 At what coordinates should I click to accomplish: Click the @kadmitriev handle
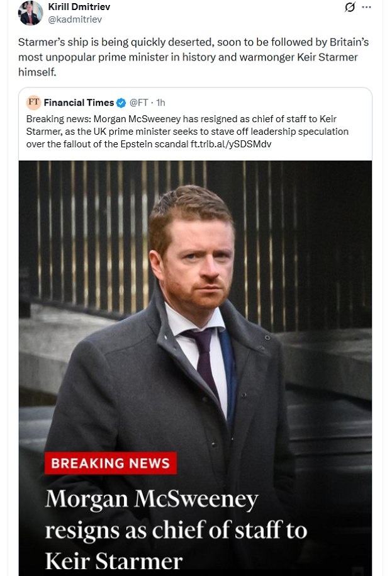point(75,20)
